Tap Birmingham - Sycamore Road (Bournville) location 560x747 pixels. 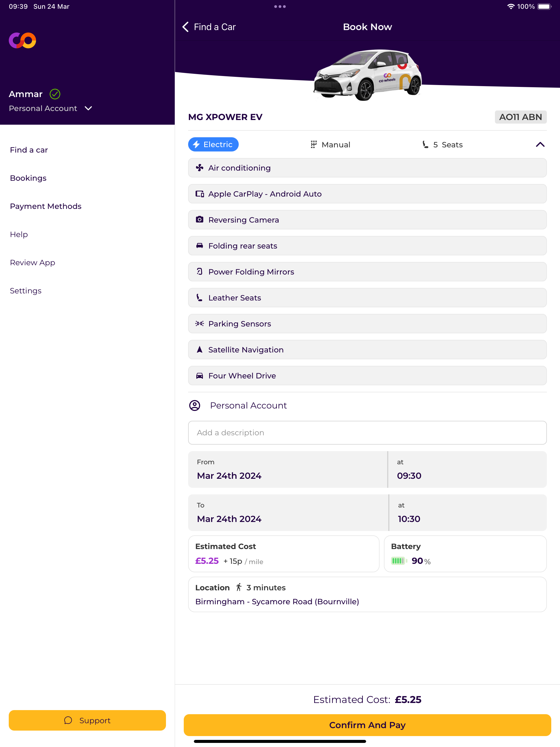(277, 602)
